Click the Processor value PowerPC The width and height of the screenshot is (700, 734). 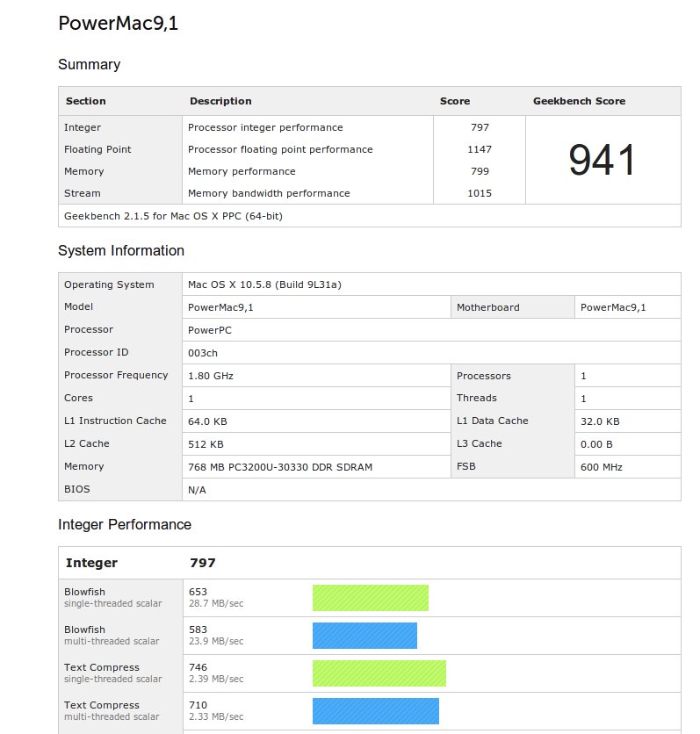pyautogui.click(x=210, y=330)
